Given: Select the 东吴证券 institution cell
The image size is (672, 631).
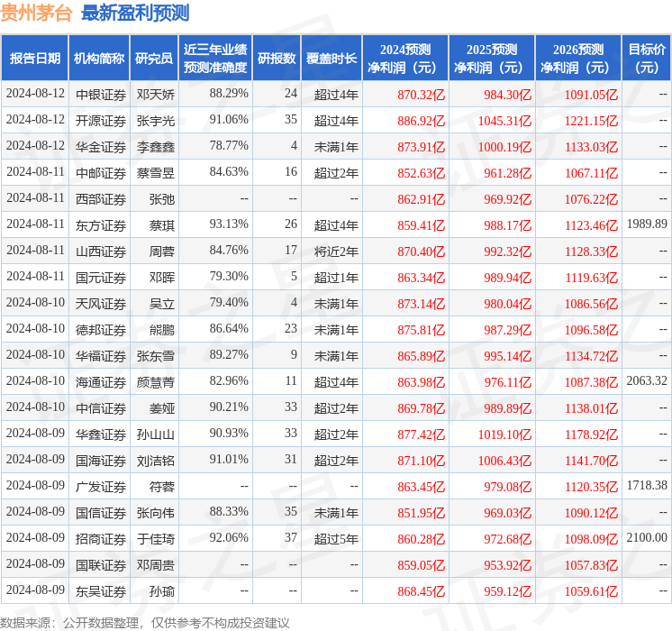Looking at the screenshot, I should (101, 592).
